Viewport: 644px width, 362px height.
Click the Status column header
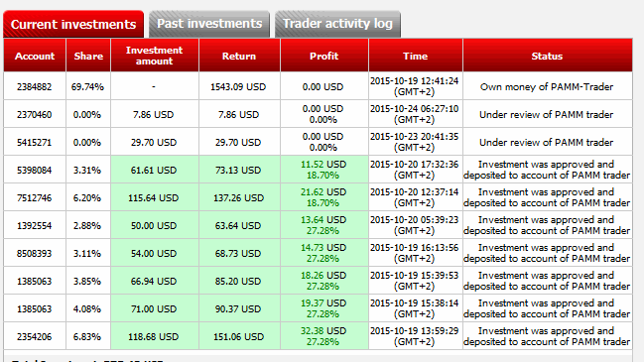click(x=547, y=56)
